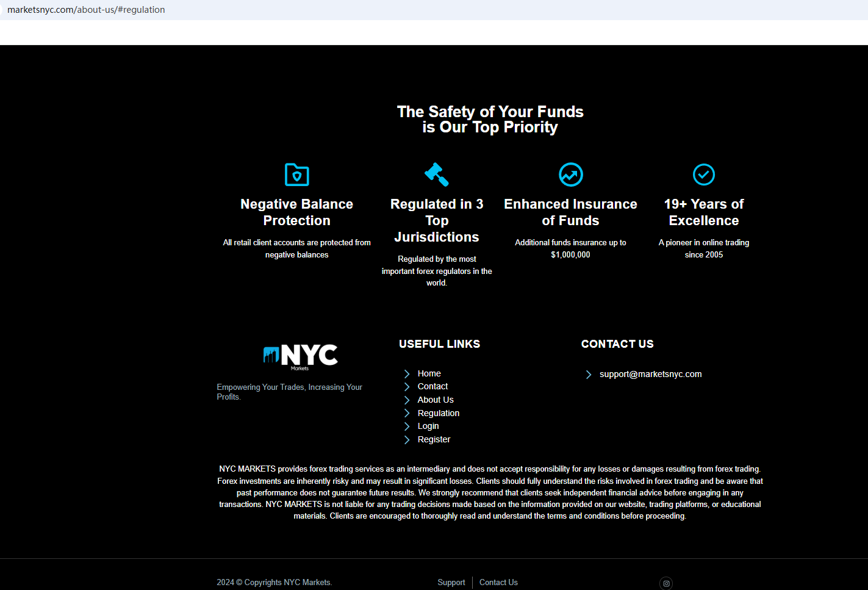Screen dimensions: 868x590
Task: Click the chevron beside Home link
Action: coord(407,373)
